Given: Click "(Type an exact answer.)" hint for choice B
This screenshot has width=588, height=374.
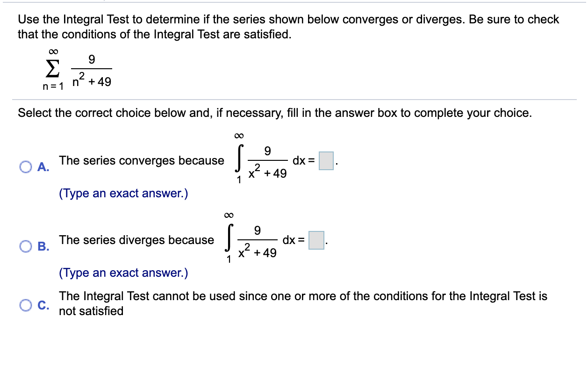Looking at the screenshot, I should tap(123, 273).
